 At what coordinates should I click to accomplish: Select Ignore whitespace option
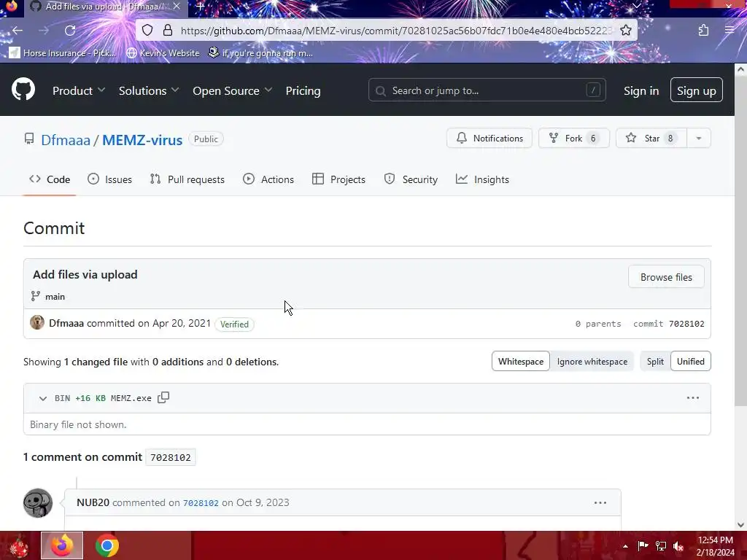592,362
